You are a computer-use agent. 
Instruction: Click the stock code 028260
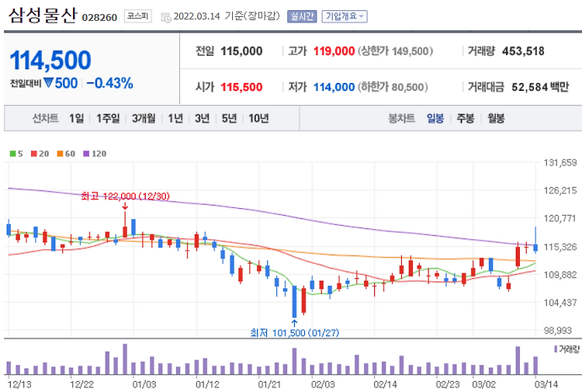click(99, 18)
